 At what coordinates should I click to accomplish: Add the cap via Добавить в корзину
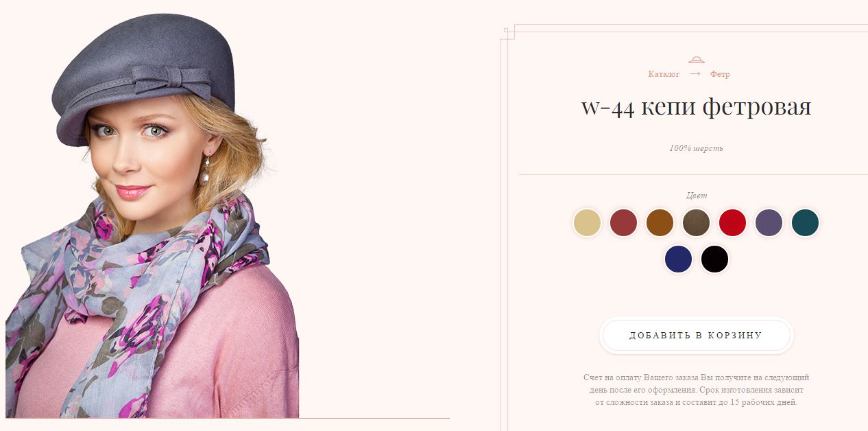(696, 336)
